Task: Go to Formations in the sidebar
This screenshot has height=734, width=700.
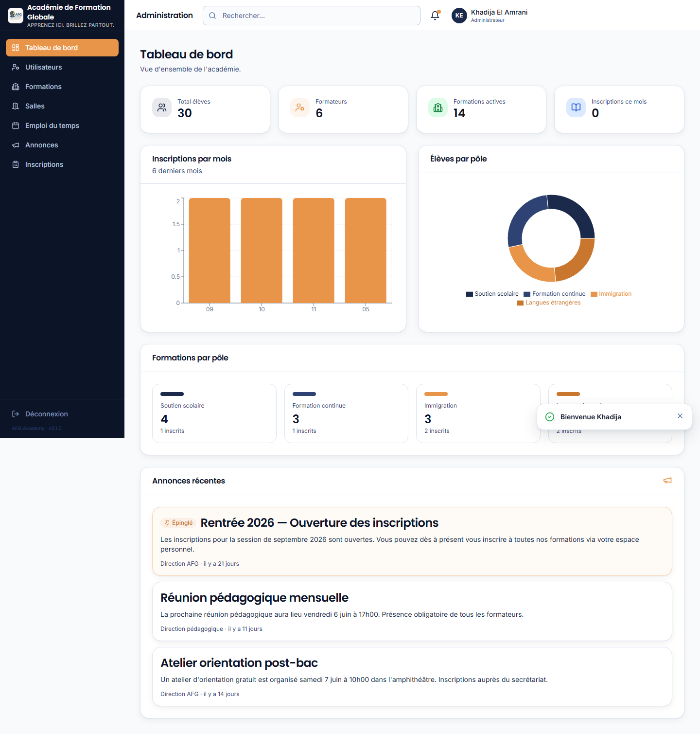Action: (x=62, y=87)
